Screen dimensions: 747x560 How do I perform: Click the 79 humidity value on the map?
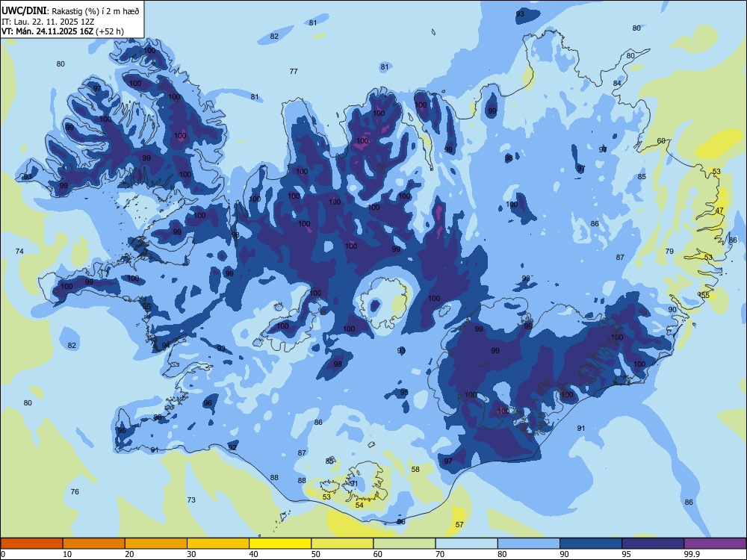[x=669, y=251]
